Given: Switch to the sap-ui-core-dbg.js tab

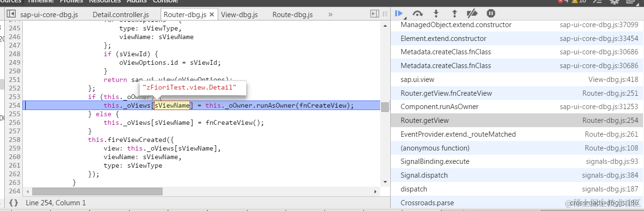Looking at the screenshot, I should coord(49,15).
